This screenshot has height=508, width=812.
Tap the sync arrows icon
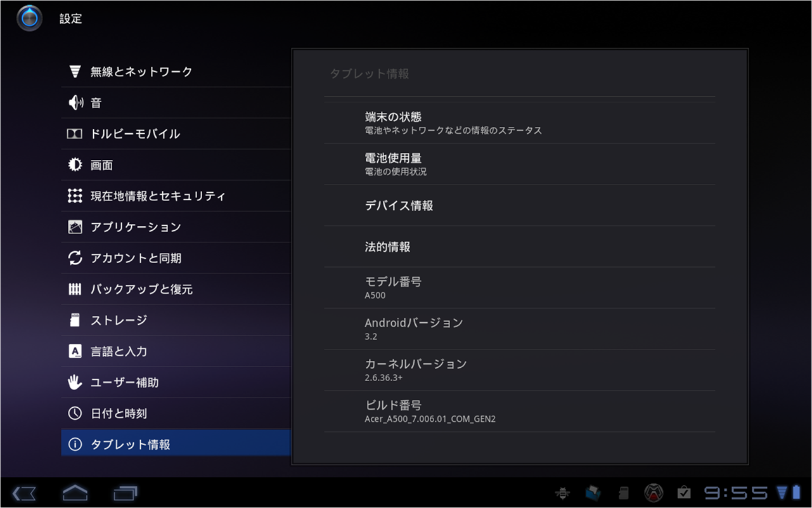(x=75, y=258)
